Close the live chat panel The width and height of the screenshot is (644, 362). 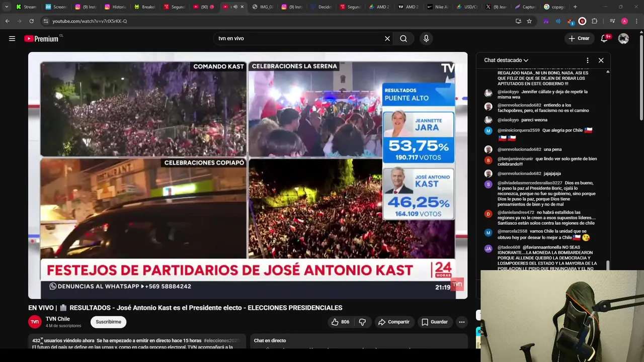point(601,60)
